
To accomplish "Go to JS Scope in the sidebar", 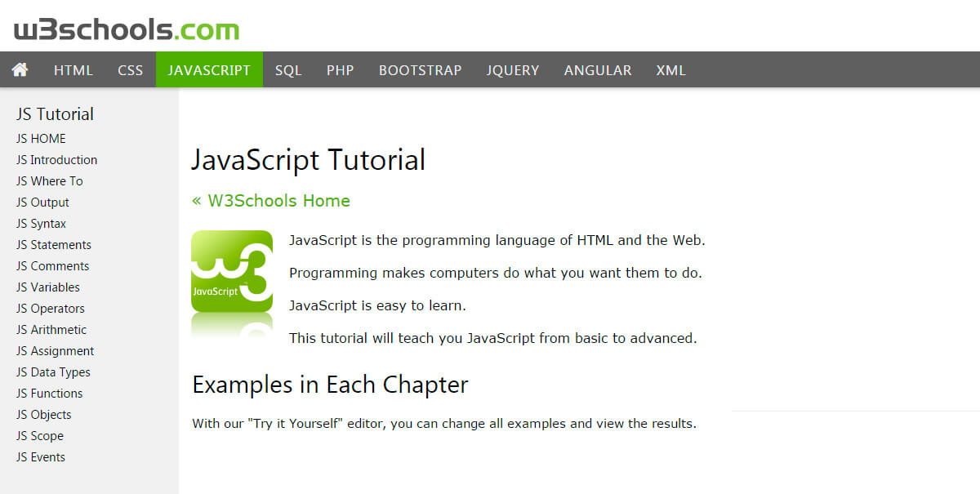I will 40,436.
